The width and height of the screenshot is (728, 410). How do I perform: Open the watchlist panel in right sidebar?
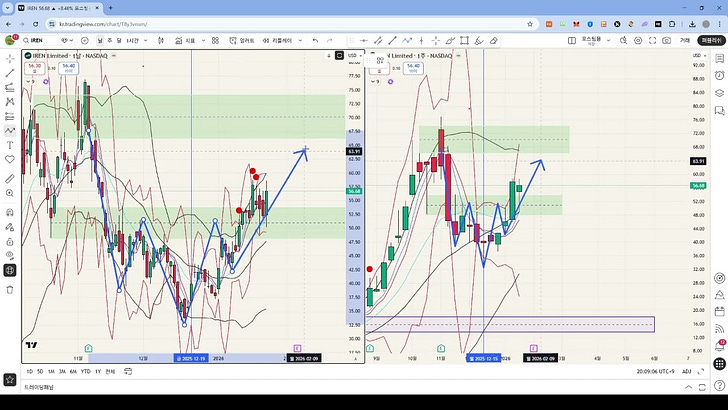click(719, 59)
